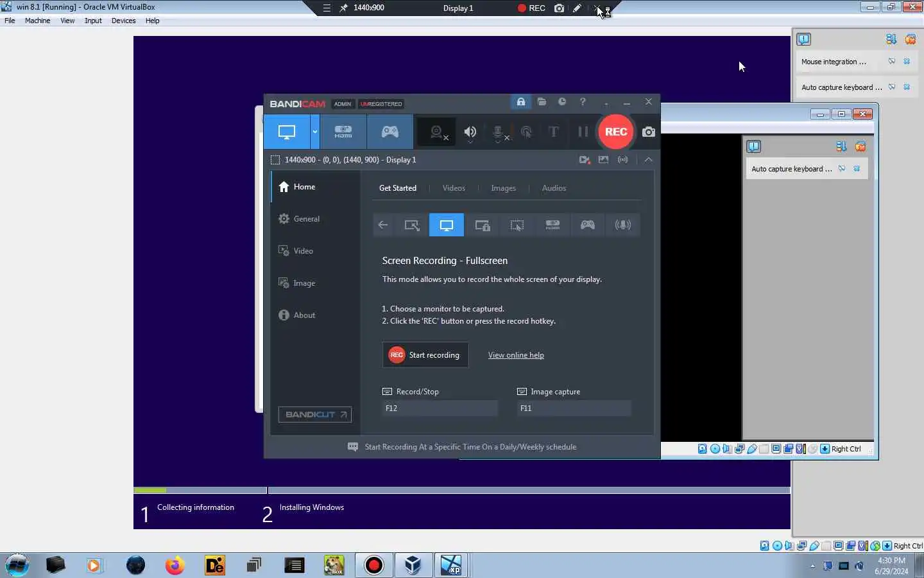Viewport: 924px width, 578px height.
Task: Dismiss Mouse integration notification in outer panel
Action: pos(907,62)
